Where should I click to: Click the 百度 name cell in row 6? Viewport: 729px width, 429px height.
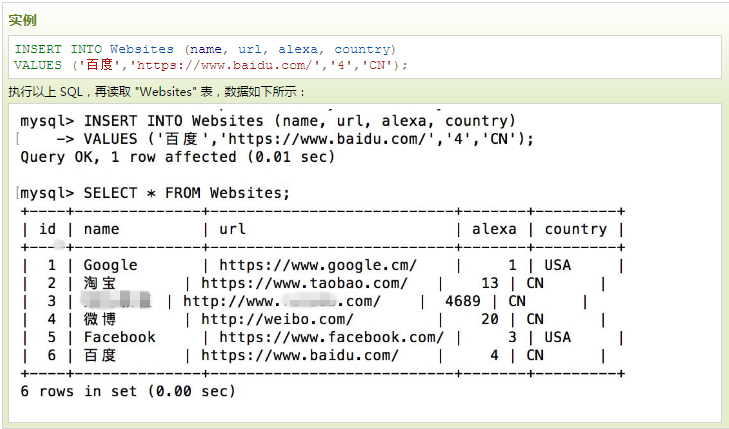[99, 356]
